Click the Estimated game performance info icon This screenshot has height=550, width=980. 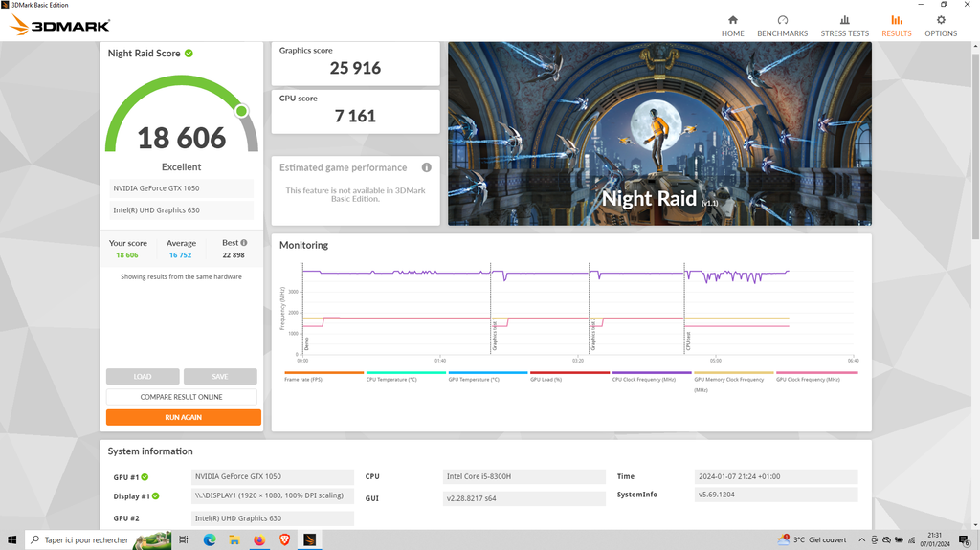tap(427, 167)
